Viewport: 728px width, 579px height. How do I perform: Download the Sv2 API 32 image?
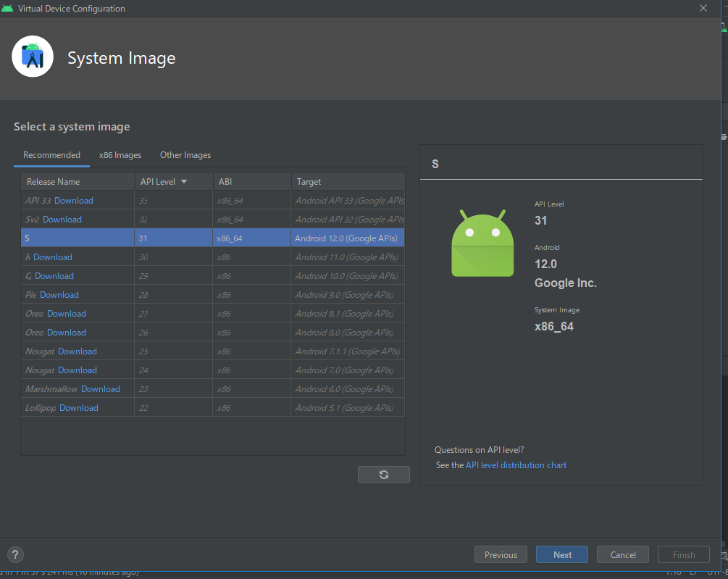pyautogui.click(x=62, y=220)
